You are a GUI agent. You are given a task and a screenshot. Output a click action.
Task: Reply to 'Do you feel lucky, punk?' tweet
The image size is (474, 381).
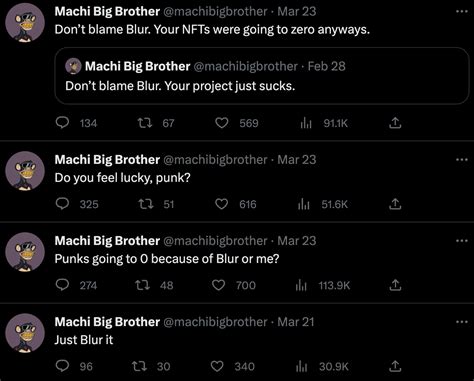pyautogui.click(x=62, y=204)
